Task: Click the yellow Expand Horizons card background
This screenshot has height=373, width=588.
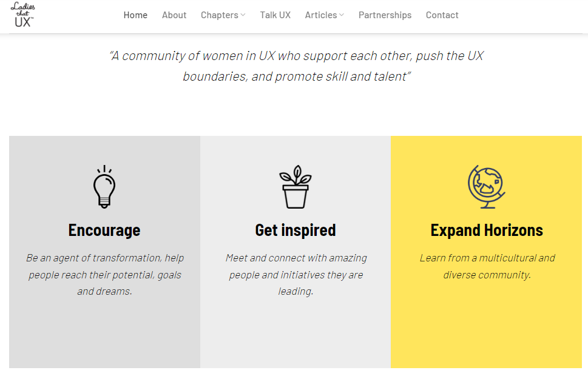Action: tap(486, 328)
